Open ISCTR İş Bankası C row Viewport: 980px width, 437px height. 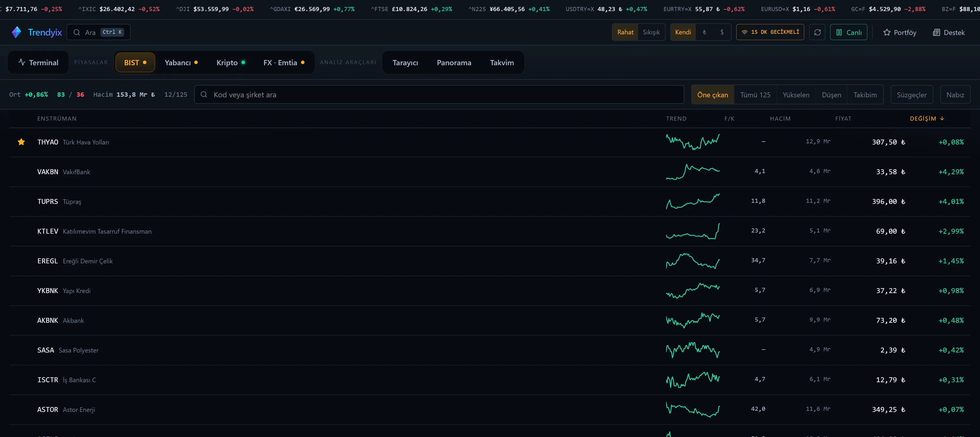(x=490, y=380)
